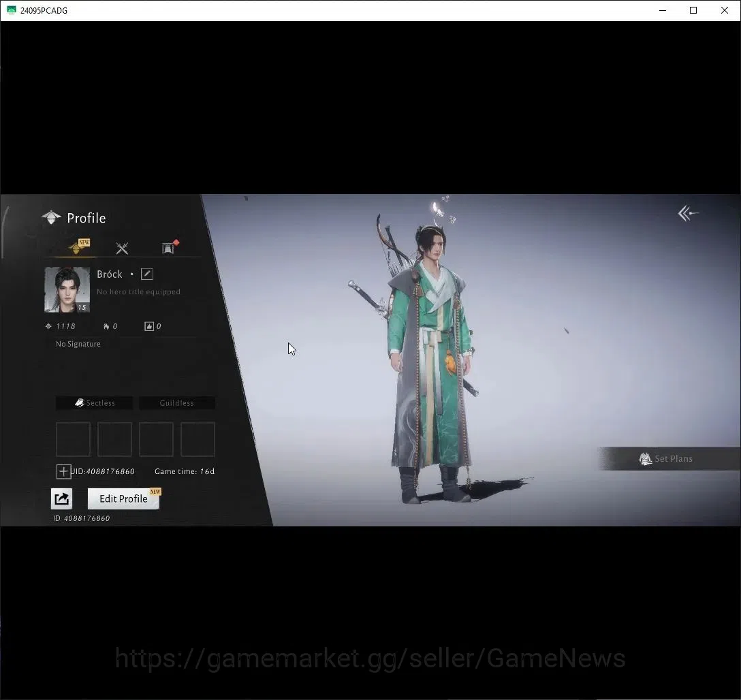This screenshot has height=700, width=741.
Task: Click the Profile header emblem icon
Action: pyautogui.click(x=51, y=218)
